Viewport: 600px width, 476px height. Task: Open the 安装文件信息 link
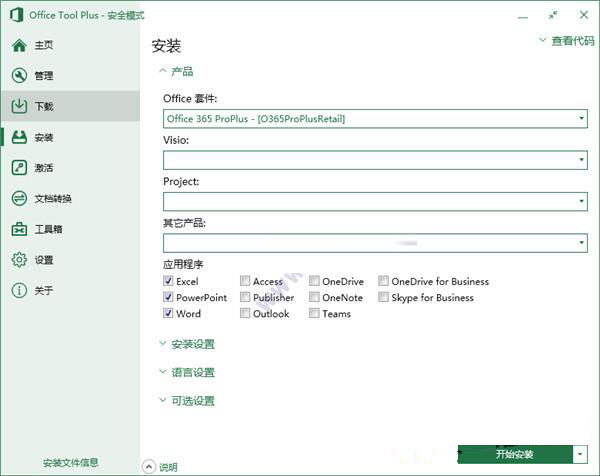click(x=70, y=463)
